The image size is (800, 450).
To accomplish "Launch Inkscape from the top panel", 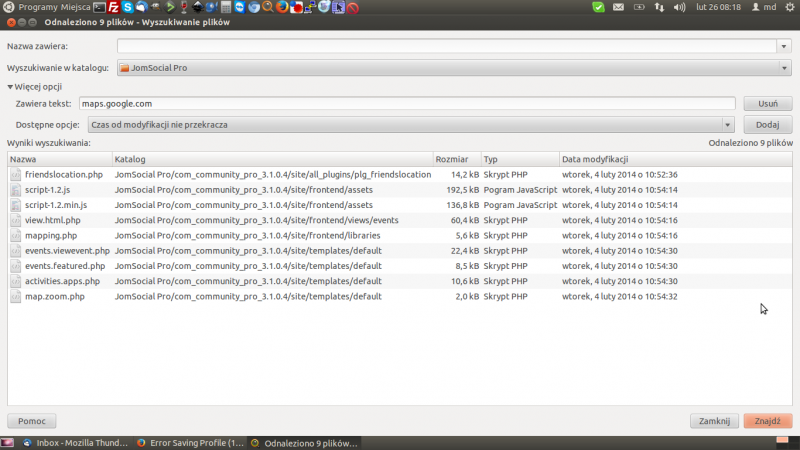I will (197, 7).
